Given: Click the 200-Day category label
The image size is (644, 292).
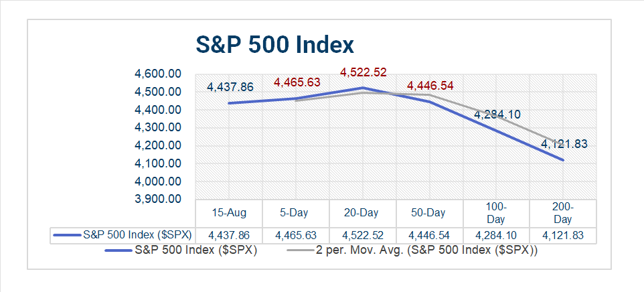Looking at the screenshot, I should coord(562,213).
